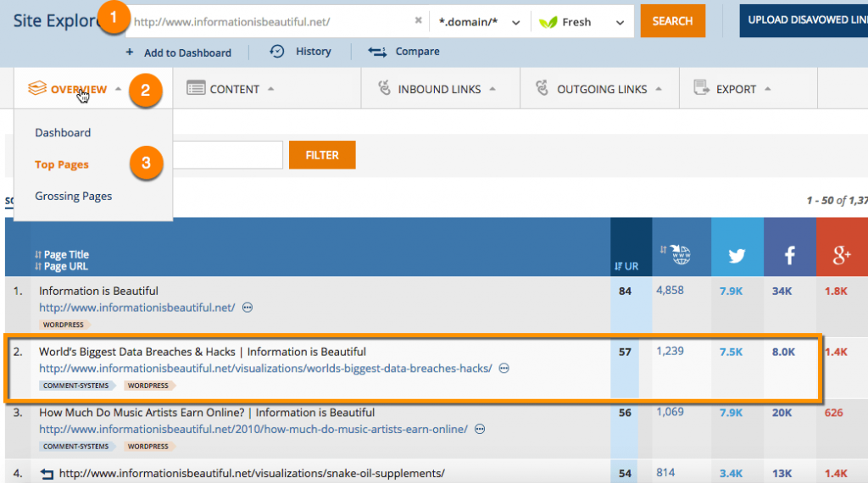Screen dimensions: 868x483
Task: Open the informationisbeautiful.net homepage URL link
Action: point(136,308)
